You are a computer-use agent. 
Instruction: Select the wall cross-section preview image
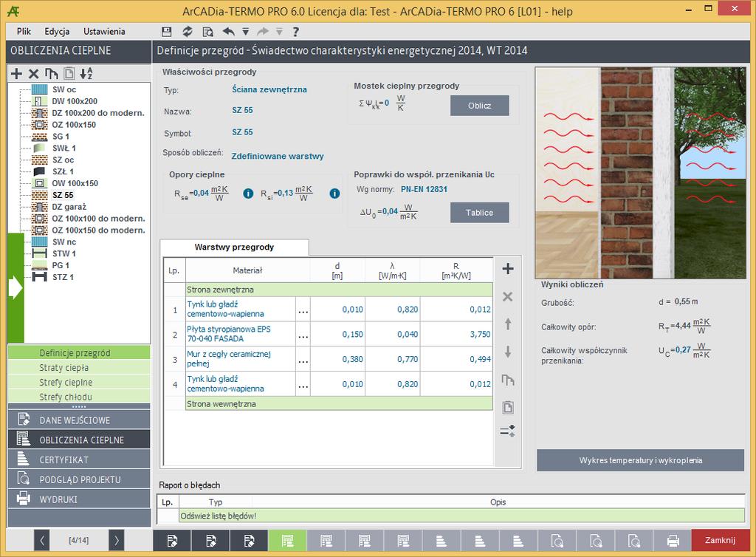coord(640,173)
